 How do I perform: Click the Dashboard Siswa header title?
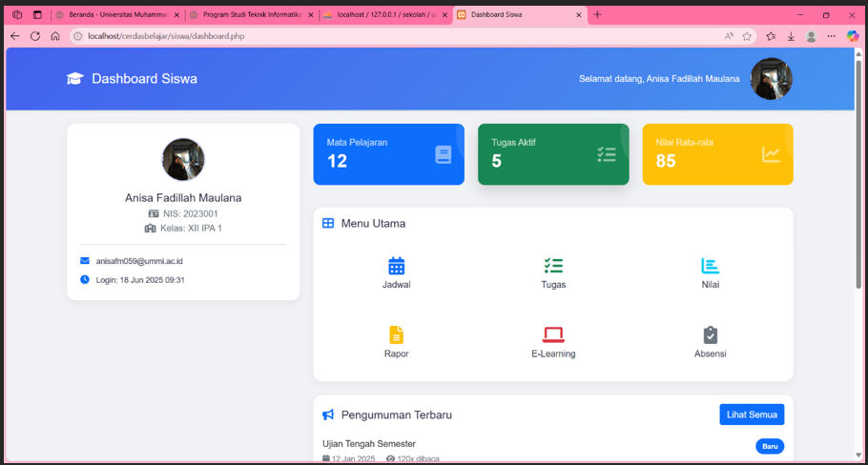[x=144, y=78]
